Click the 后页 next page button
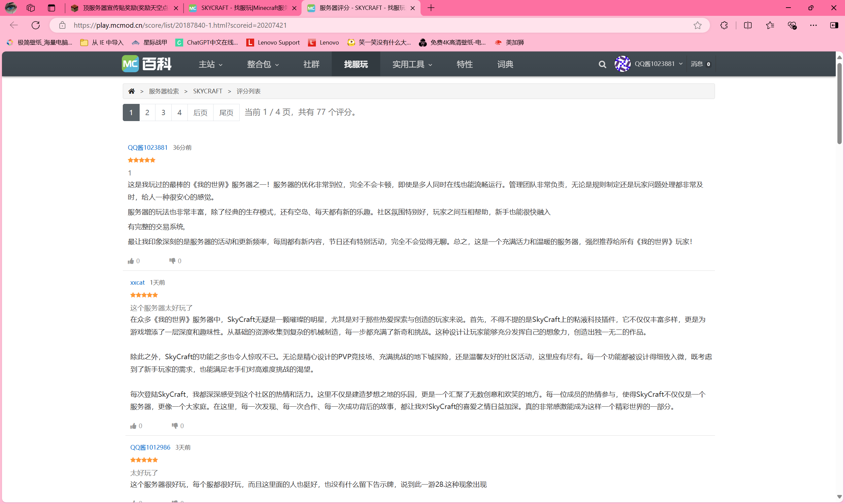 [200, 112]
